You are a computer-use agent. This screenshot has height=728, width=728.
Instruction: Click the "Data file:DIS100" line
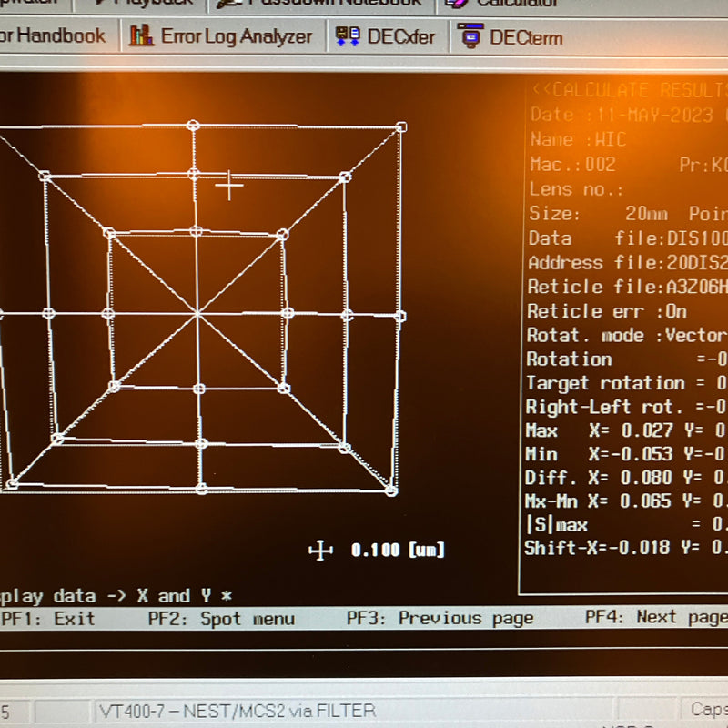(628, 238)
